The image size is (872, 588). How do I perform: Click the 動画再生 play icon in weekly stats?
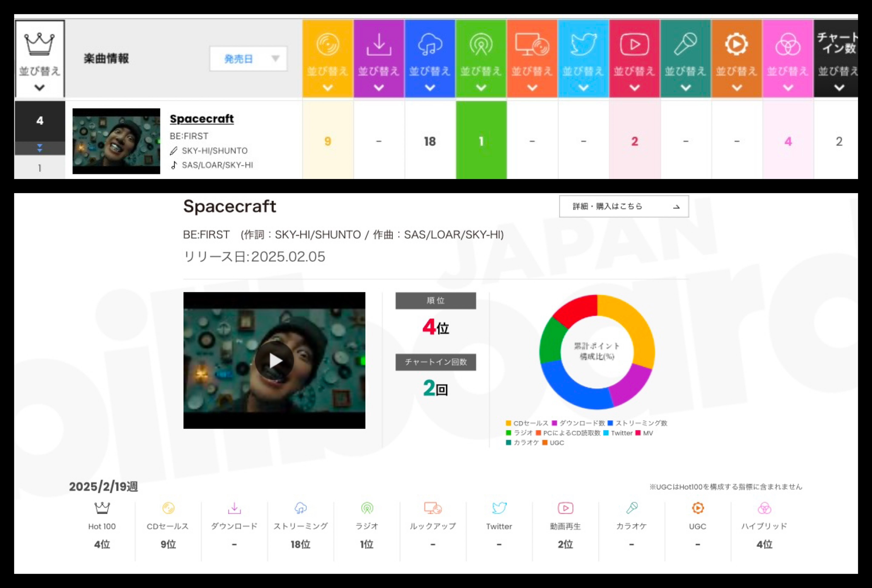[x=565, y=508]
